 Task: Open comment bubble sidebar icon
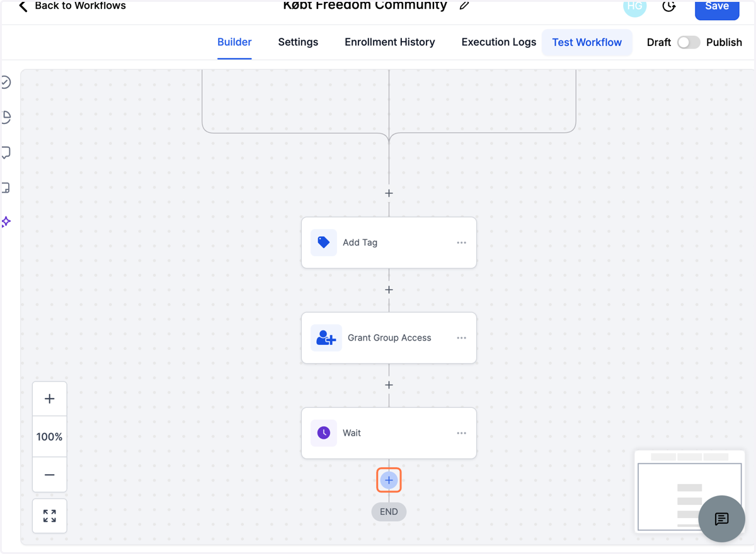pos(6,152)
